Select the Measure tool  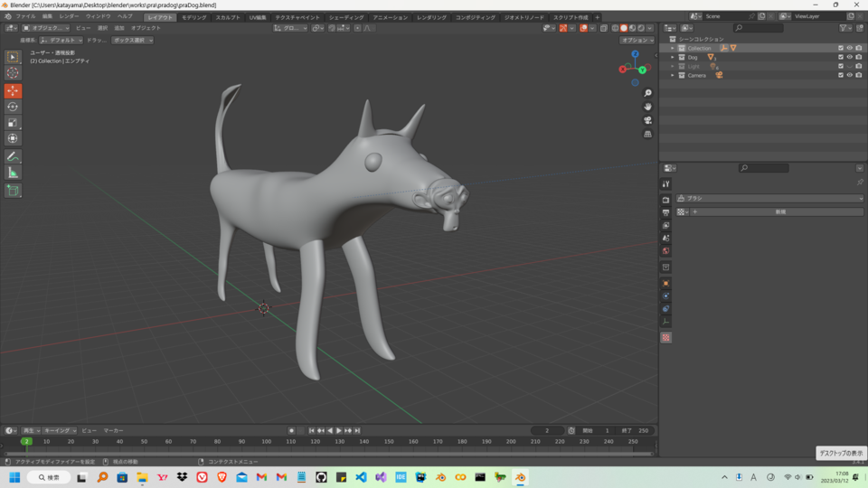13,173
